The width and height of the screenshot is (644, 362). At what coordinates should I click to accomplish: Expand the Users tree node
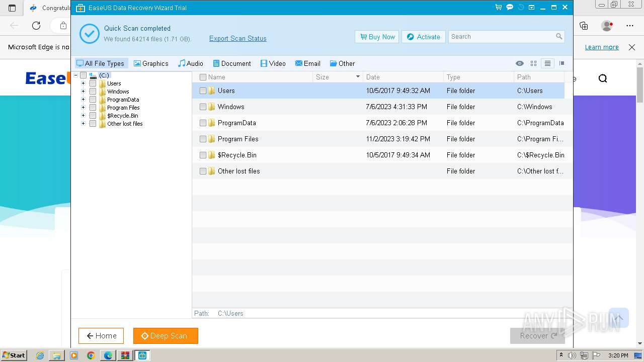coord(83,83)
